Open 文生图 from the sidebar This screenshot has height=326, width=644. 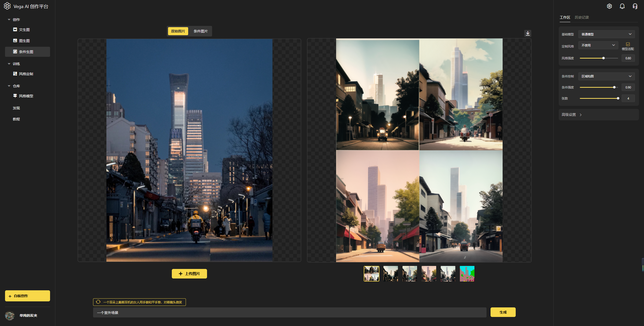tap(24, 30)
